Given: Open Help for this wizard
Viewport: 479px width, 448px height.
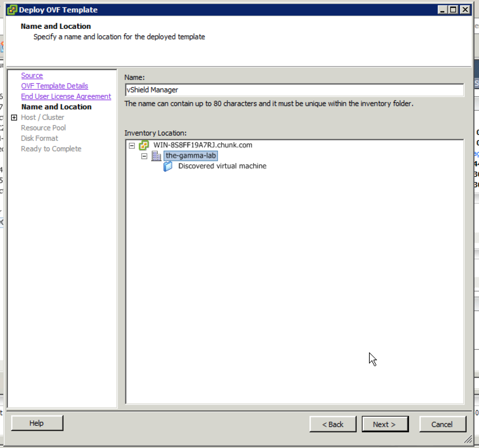Looking at the screenshot, I should coord(37,423).
